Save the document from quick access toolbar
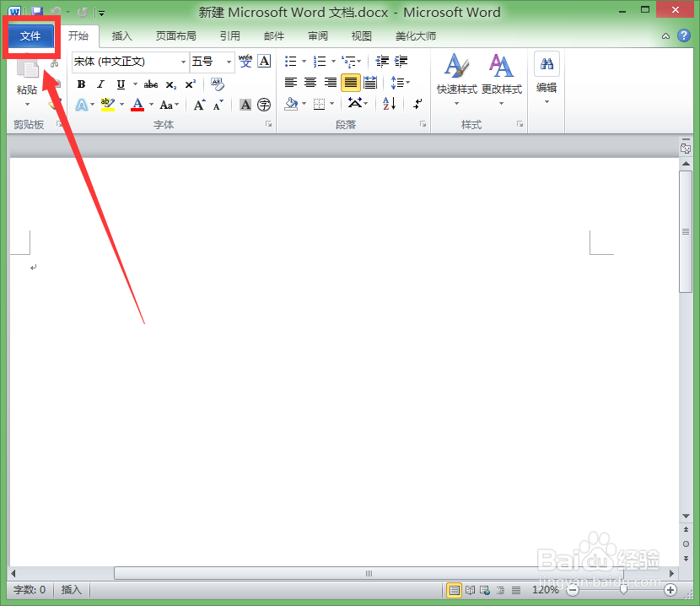Image resolution: width=700 pixels, height=606 pixels. 37,12
